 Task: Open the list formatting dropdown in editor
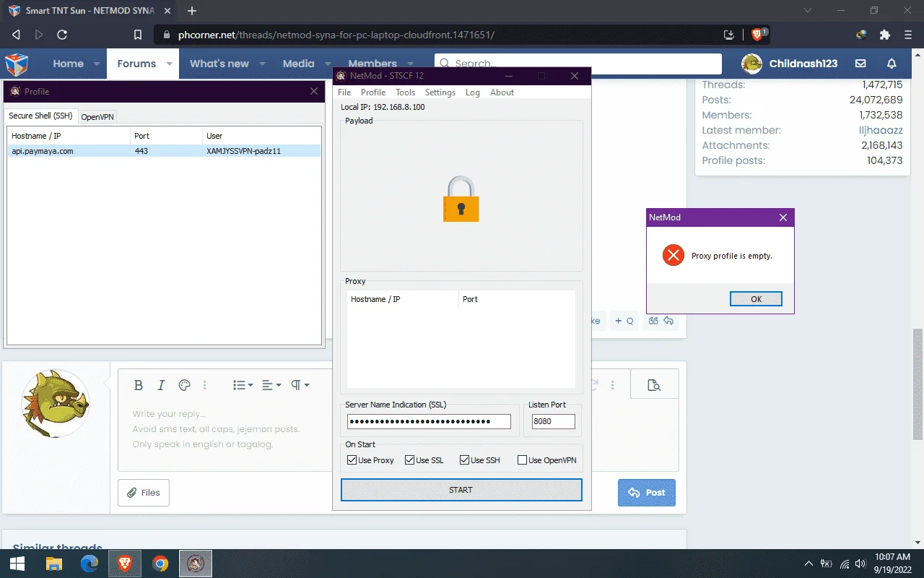243,385
